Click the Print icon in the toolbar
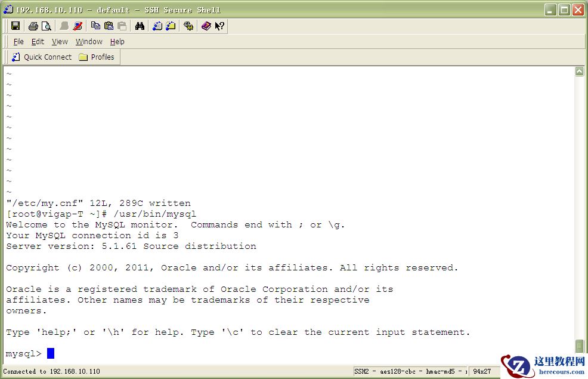Screen dimensions: 588x379 pos(33,26)
